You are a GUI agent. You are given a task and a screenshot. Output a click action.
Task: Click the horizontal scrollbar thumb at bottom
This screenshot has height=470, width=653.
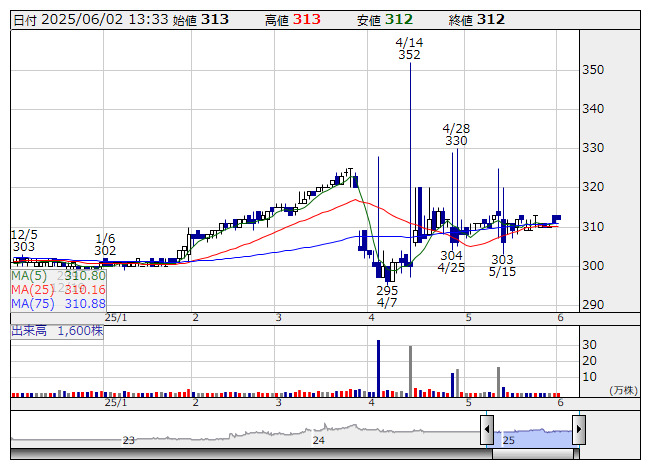535,454
